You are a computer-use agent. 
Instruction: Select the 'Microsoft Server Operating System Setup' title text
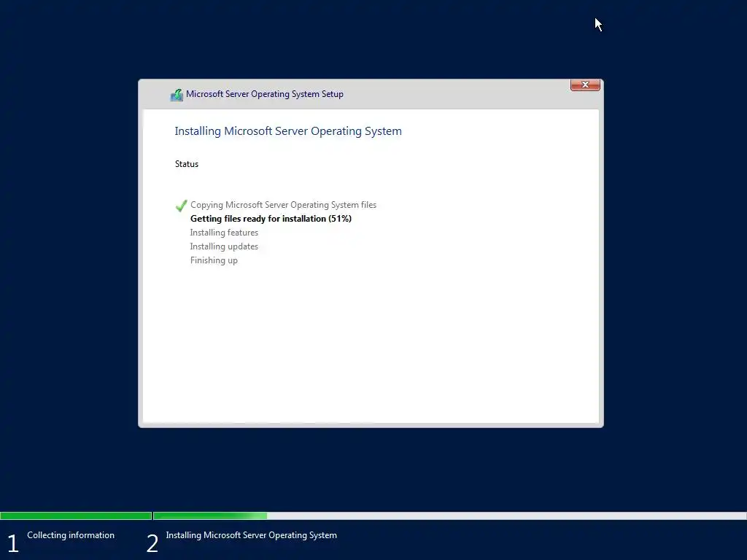pyautogui.click(x=264, y=94)
